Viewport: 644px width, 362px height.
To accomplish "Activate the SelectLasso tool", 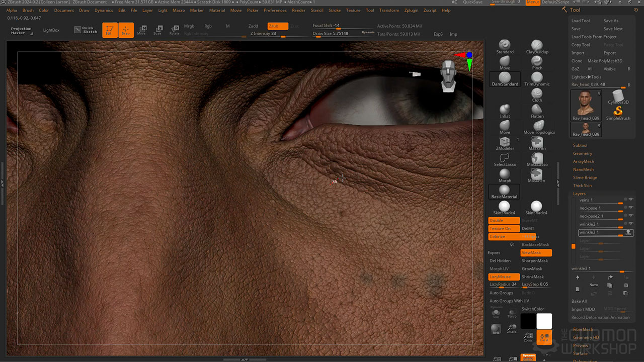I will pyautogui.click(x=505, y=159).
